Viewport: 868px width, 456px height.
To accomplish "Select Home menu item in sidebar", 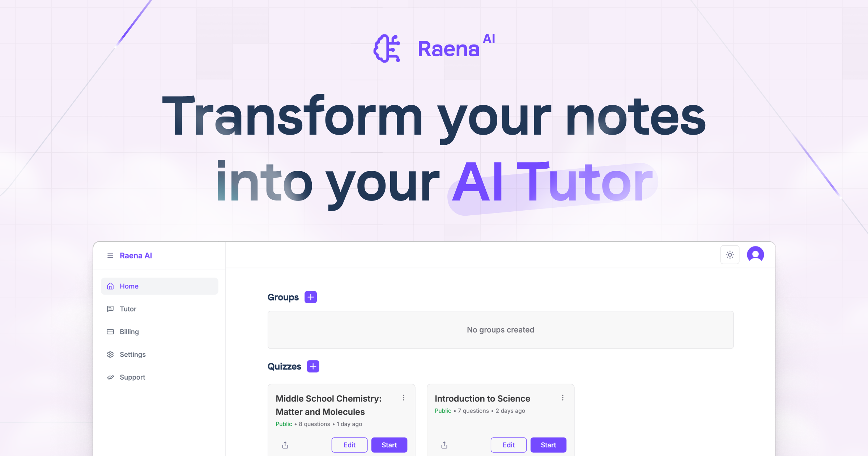I will (159, 286).
